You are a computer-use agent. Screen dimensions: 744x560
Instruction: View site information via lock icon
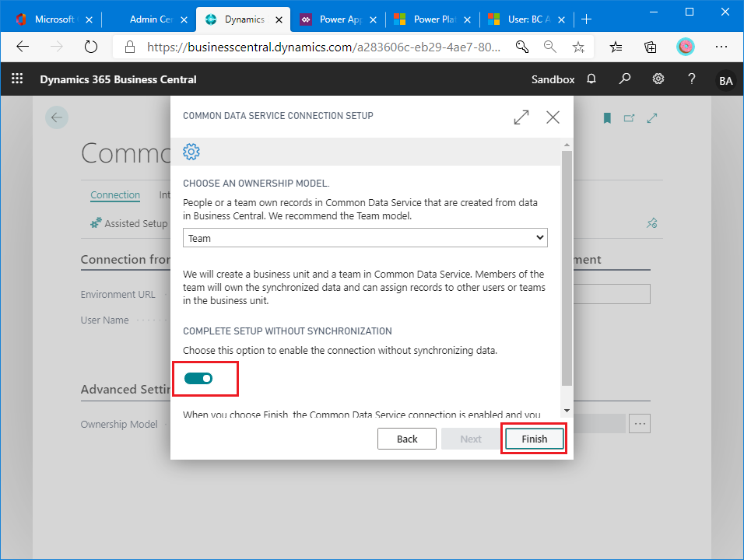coord(129,47)
